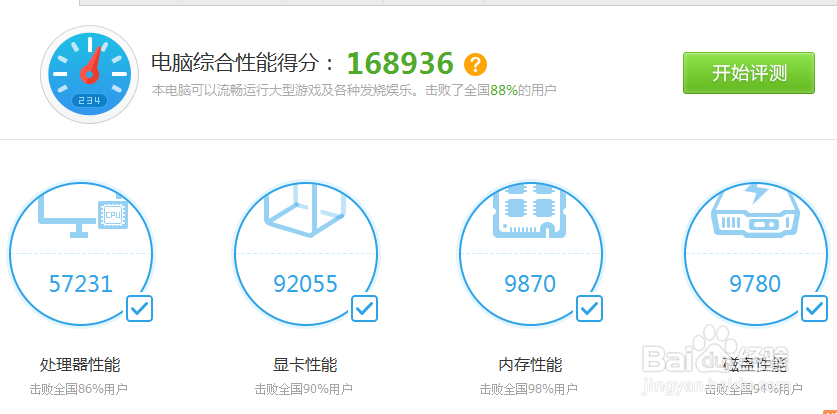The height and width of the screenshot is (414, 837).
Task: Open the orange question mark help icon
Action: 475,65
